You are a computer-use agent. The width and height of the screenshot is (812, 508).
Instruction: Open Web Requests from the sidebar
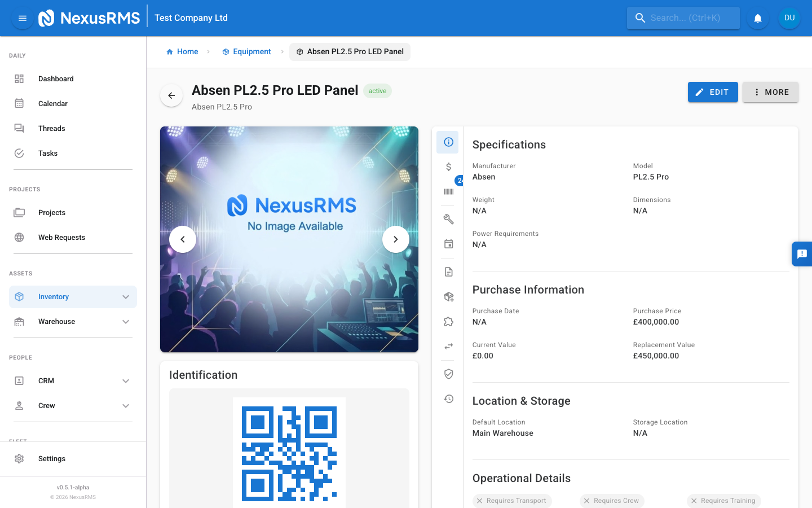pyautogui.click(x=61, y=238)
